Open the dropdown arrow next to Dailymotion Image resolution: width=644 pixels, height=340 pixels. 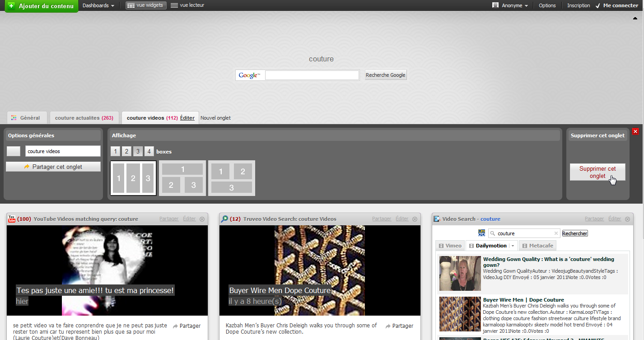[513, 246]
